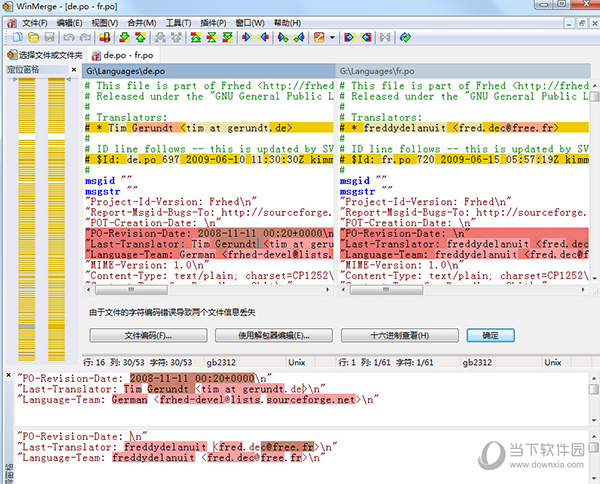Open the 合并(M) merge menu
Screen dimensions: 600x484
pyautogui.click(x=141, y=22)
